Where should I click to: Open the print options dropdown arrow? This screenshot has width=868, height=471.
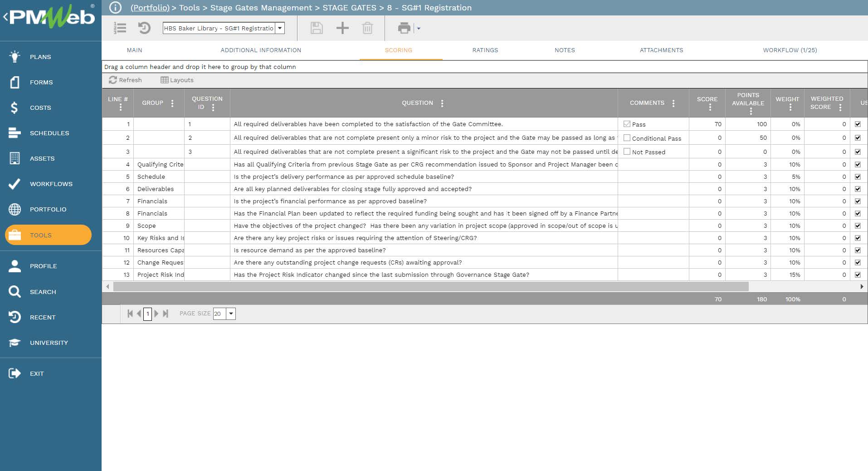419,29
